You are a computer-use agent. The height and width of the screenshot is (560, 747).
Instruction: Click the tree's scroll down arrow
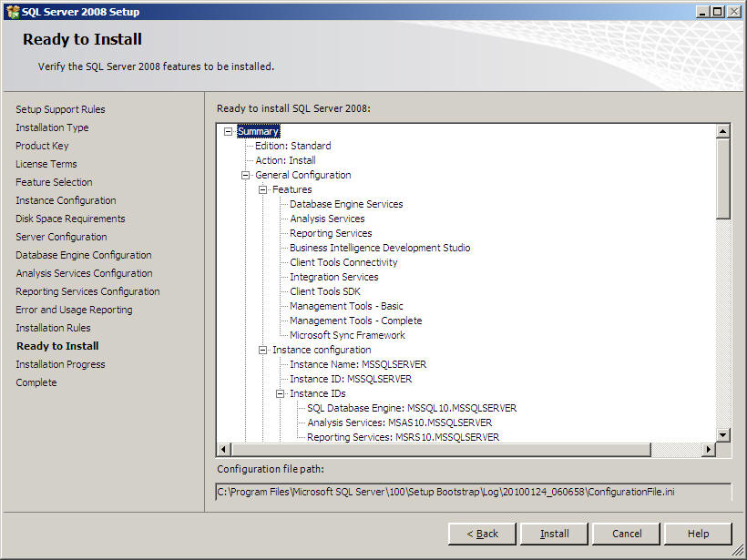click(x=722, y=434)
